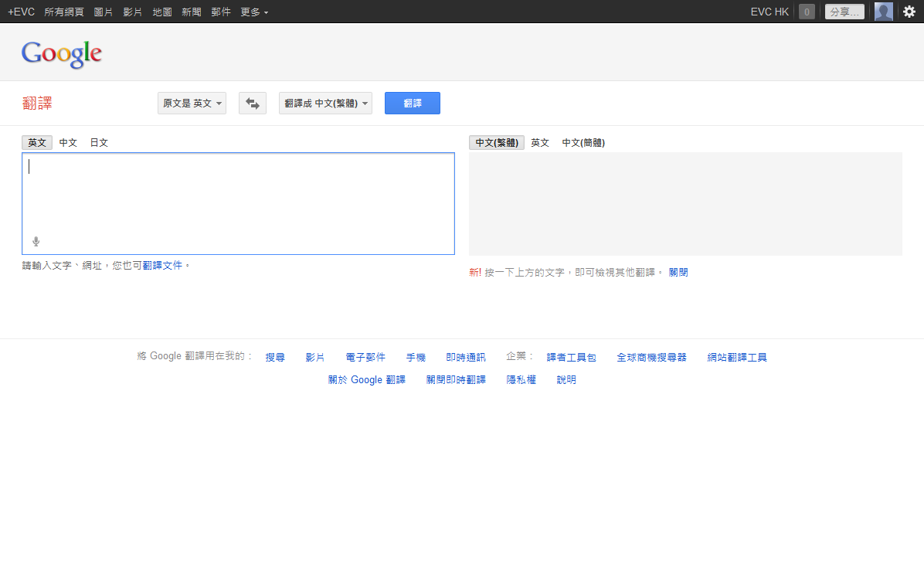Click the 手機 footer link

pyautogui.click(x=416, y=357)
